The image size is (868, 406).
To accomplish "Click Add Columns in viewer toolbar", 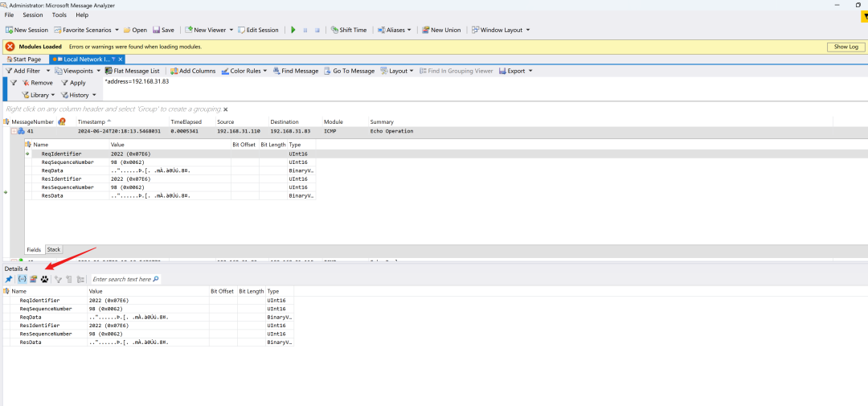I will click(193, 71).
